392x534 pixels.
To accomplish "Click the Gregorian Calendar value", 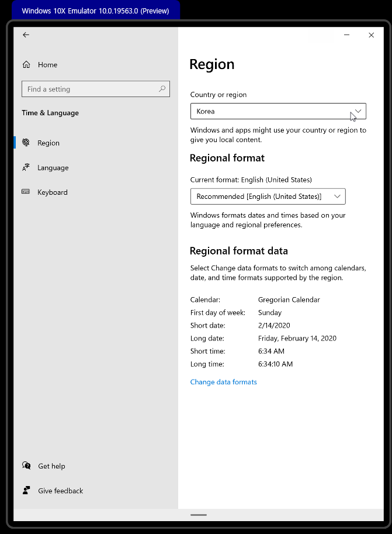I will click(x=289, y=299).
